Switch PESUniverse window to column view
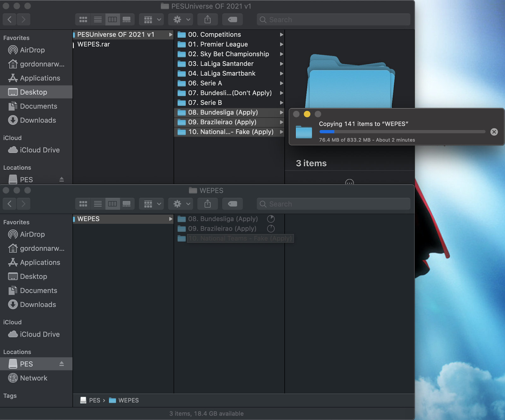505x420 pixels. pos(112,20)
